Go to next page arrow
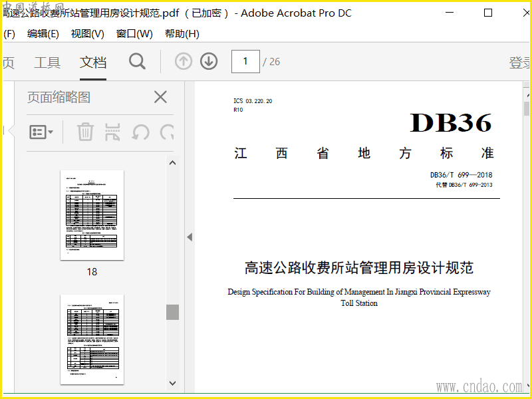This screenshot has width=532, height=399. click(x=209, y=61)
